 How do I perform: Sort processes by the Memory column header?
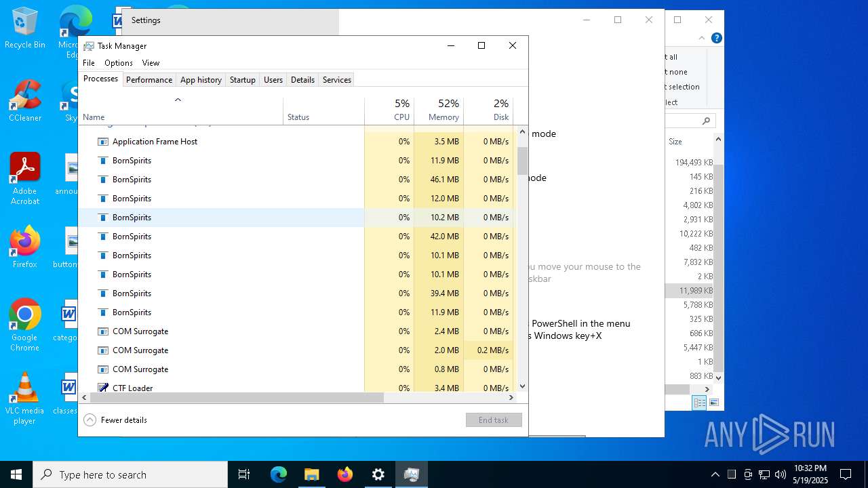439,112
